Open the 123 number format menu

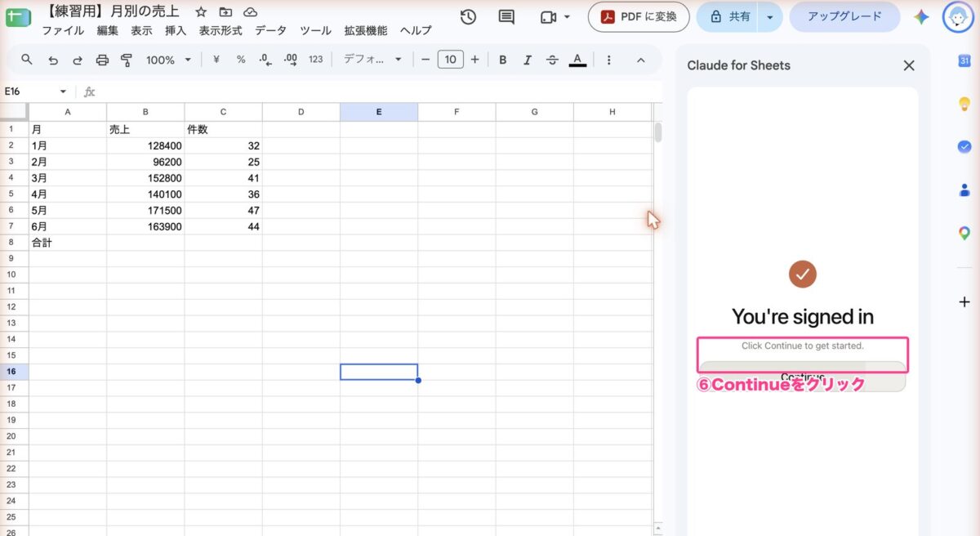point(316,60)
